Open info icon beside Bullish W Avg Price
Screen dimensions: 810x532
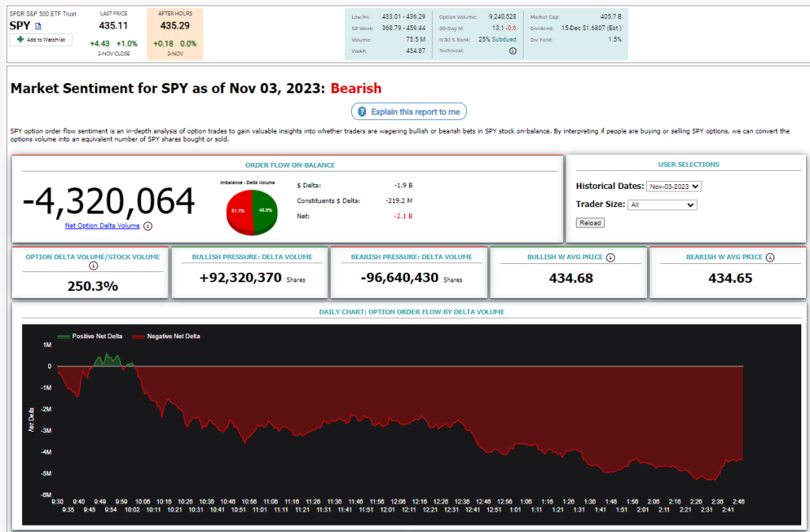click(610, 258)
